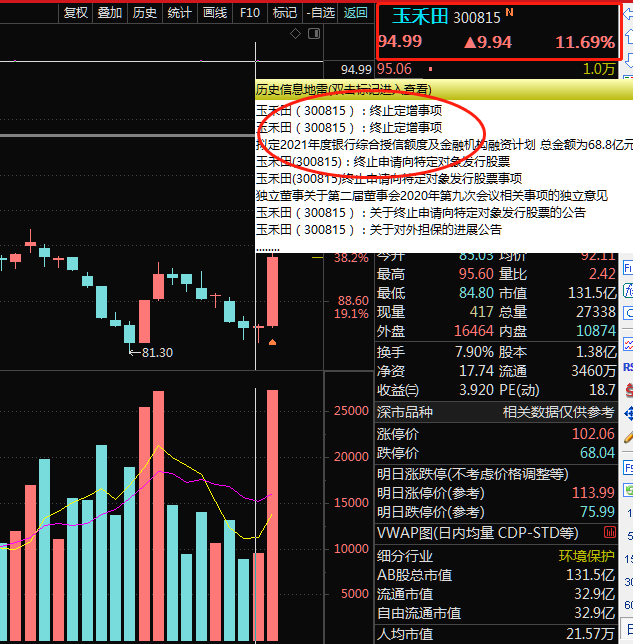Click the 最高 value 95.60
Screen dimensions: 633x644
point(476,274)
